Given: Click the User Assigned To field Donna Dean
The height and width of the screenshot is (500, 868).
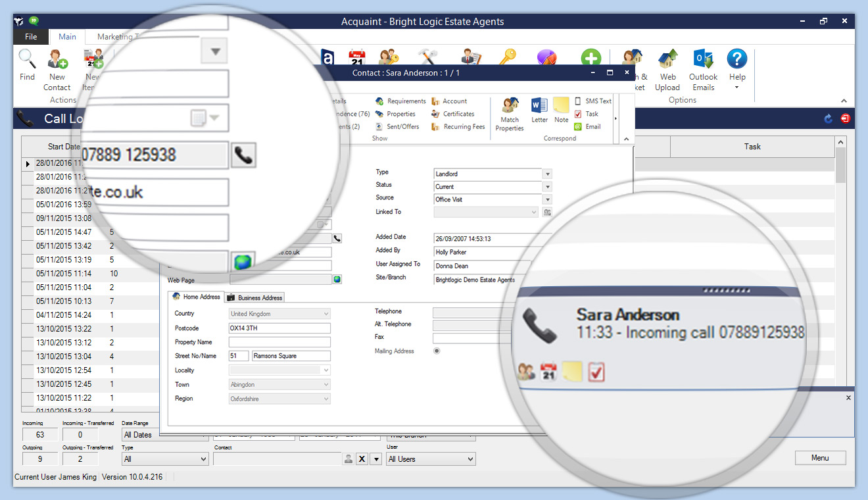Looking at the screenshot, I should point(482,266).
